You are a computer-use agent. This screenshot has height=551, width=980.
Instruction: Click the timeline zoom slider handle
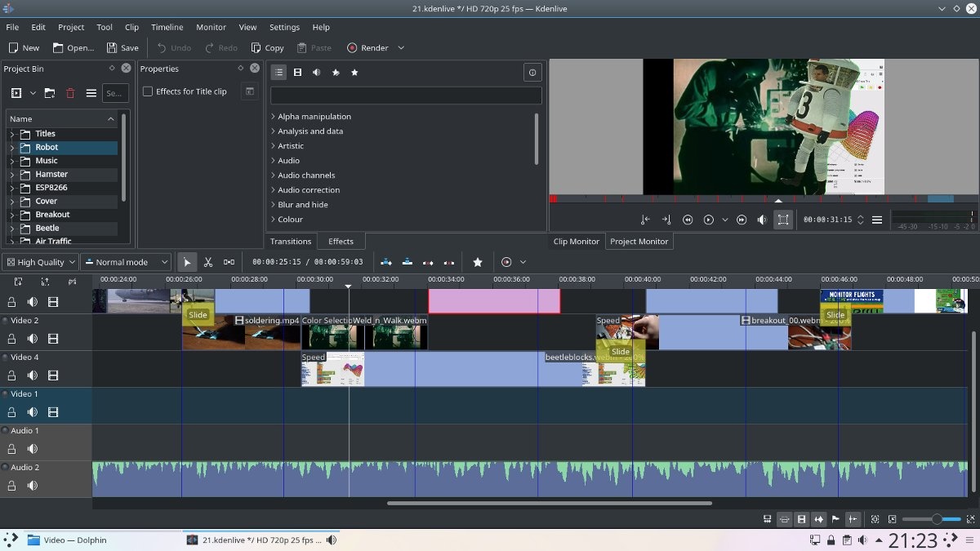[936, 519]
